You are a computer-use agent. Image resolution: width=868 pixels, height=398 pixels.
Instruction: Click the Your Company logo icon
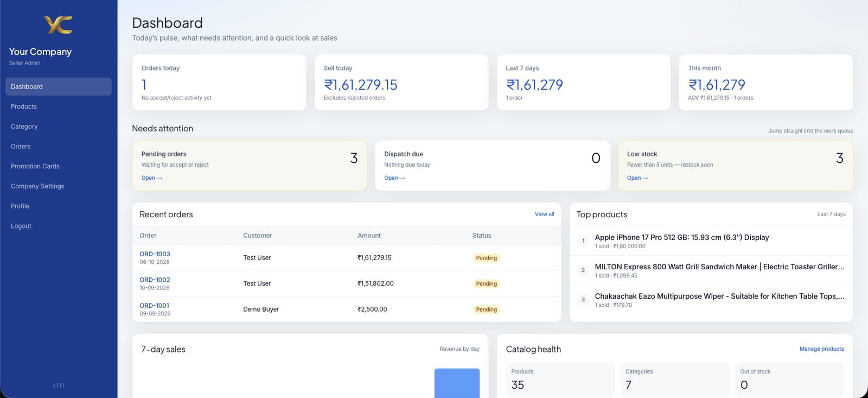tap(58, 25)
